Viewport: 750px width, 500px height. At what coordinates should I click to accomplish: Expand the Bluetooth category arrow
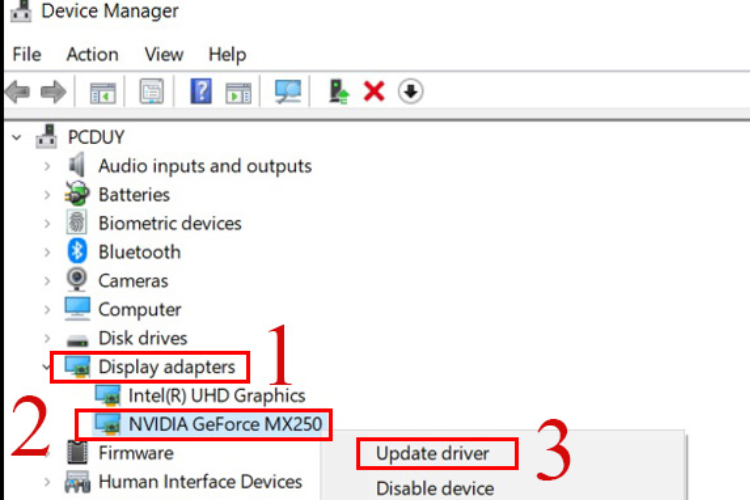point(47,252)
